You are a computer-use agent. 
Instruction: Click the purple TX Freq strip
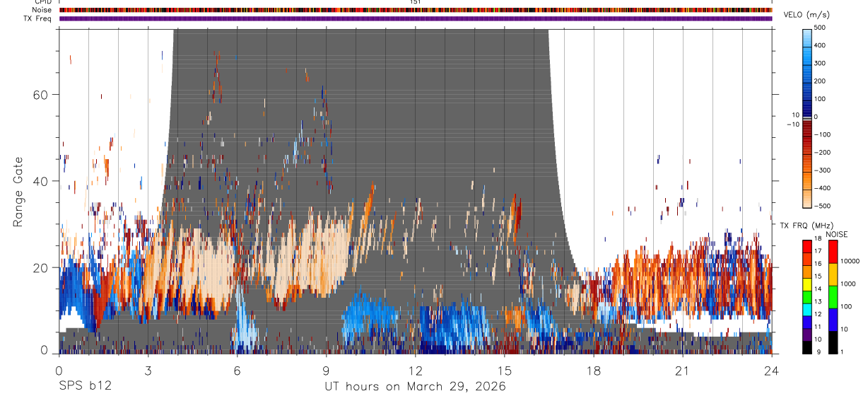point(415,19)
